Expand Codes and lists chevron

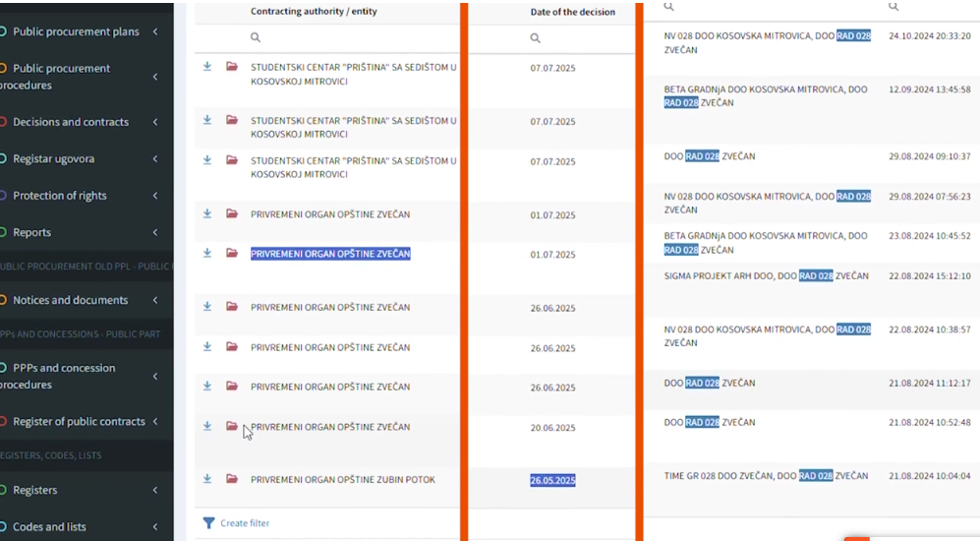(x=155, y=526)
